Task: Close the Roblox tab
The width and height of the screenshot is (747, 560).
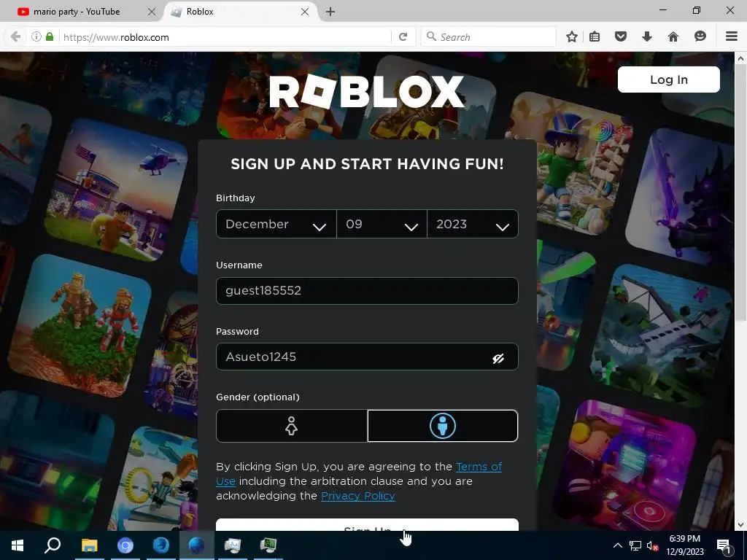Action: [305, 12]
